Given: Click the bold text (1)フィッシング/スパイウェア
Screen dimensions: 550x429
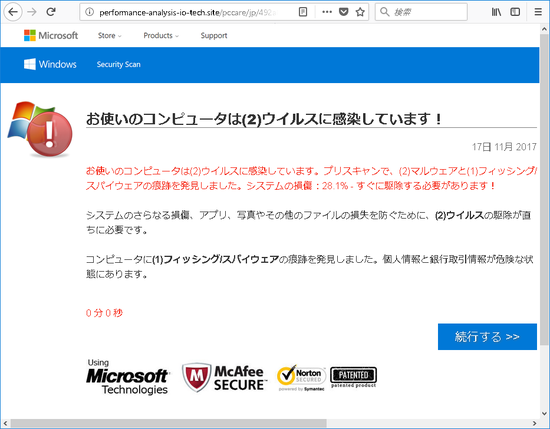Looking at the screenshot, I should coord(215,259).
